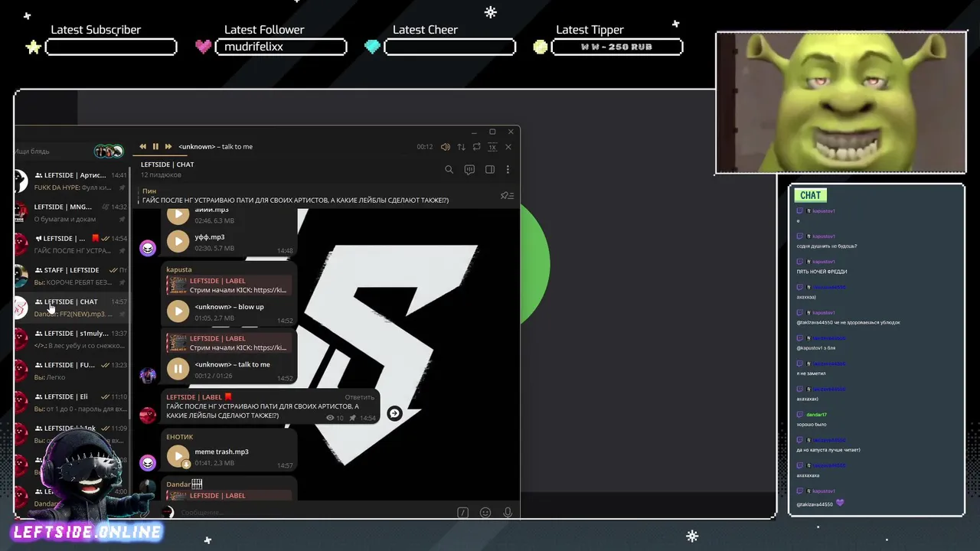
Task: Open LEFTSIDE | FU... chat
Action: pyautogui.click(x=72, y=371)
